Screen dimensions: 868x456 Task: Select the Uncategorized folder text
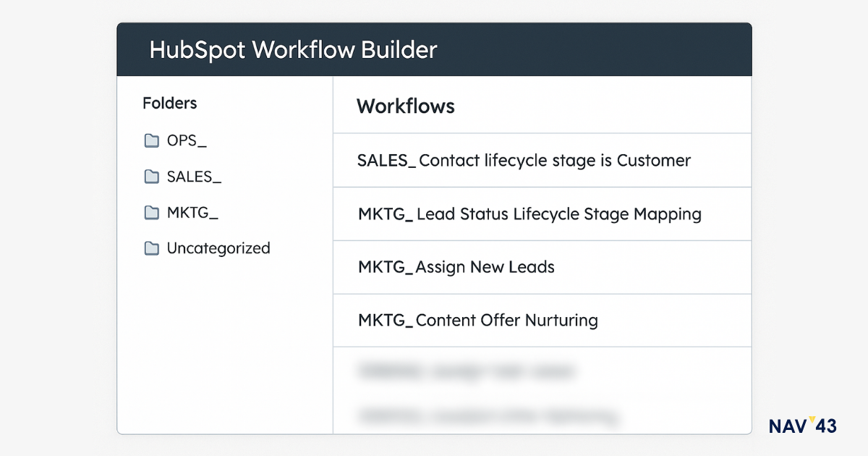pos(218,248)
